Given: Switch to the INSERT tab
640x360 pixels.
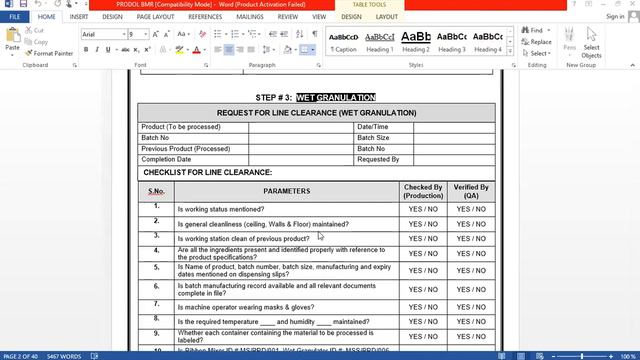Looking at the screenshot, I should (79, 17).
